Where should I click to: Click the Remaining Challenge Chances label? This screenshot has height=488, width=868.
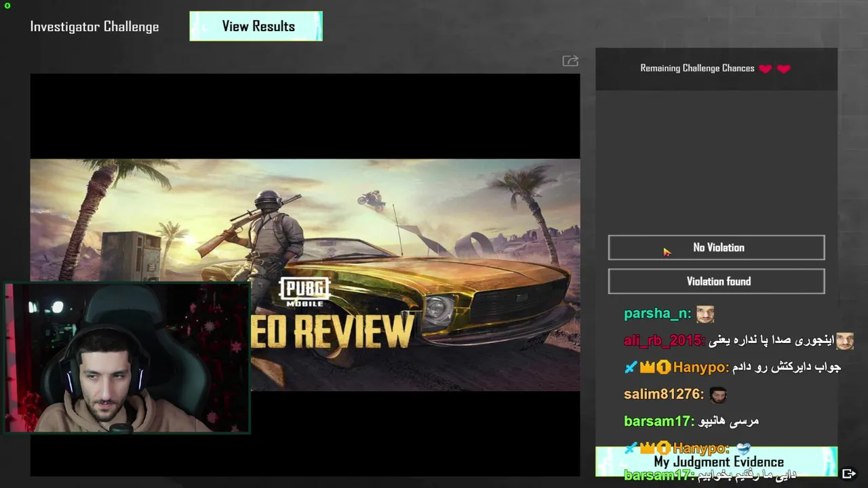697,68
